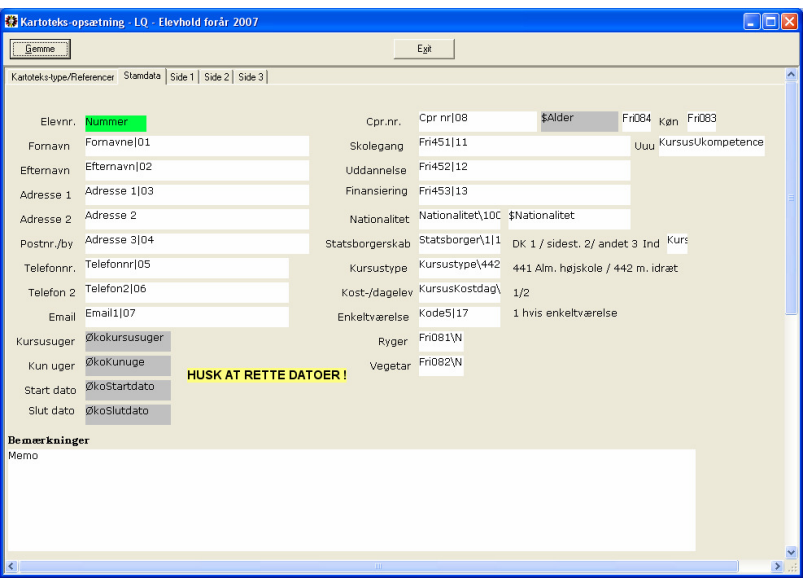The width and height of the screenshot is (806, 580).
Task: Click the Postnr./by label
Action: click(x=47, y=244)
